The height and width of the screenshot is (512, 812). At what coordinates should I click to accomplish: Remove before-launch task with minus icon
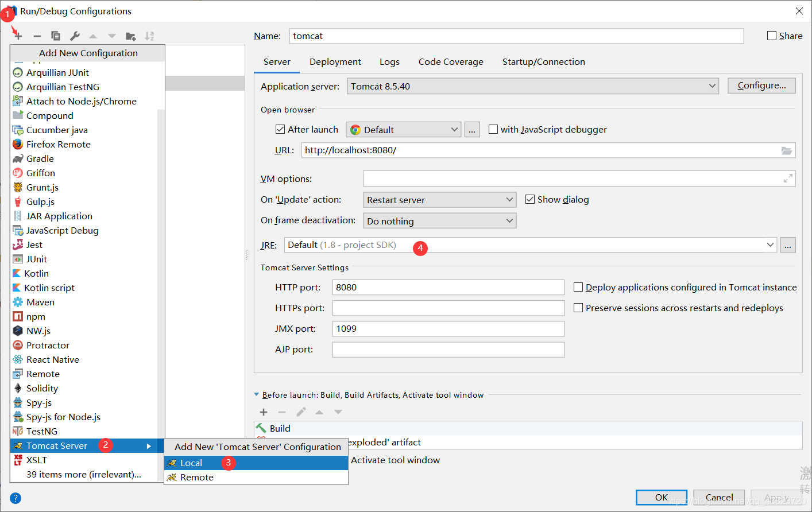282,412
